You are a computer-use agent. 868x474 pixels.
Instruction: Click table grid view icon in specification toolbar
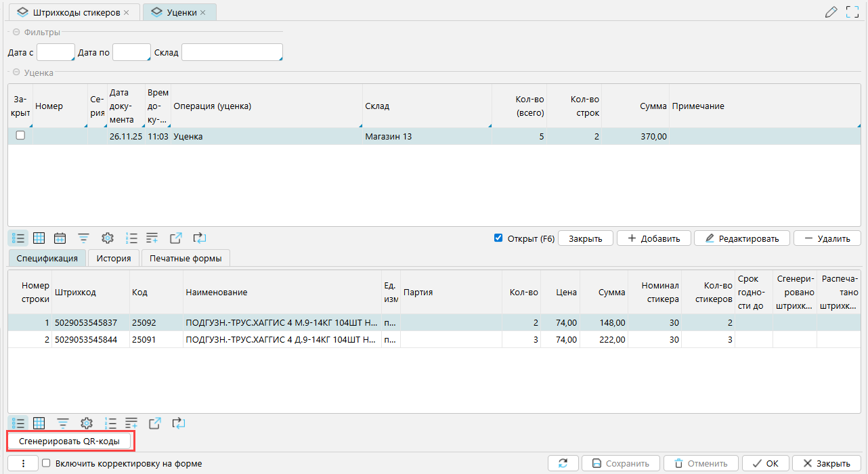(x=39, y=423)
